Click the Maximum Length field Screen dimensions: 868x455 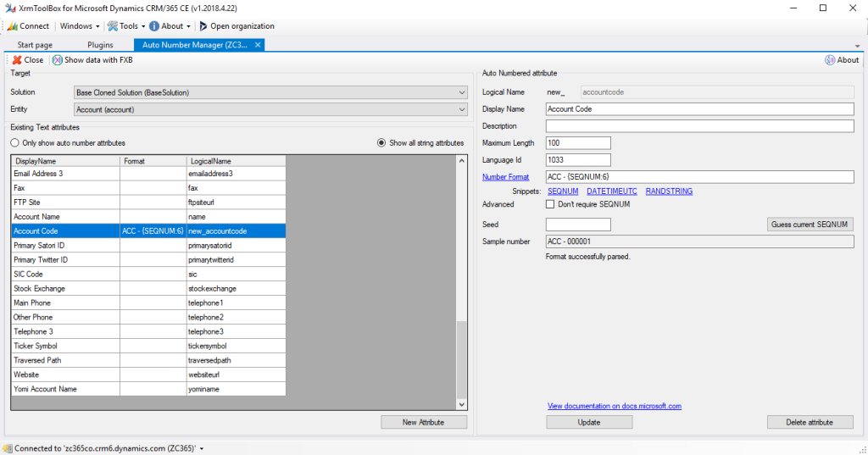coord(578,143)
